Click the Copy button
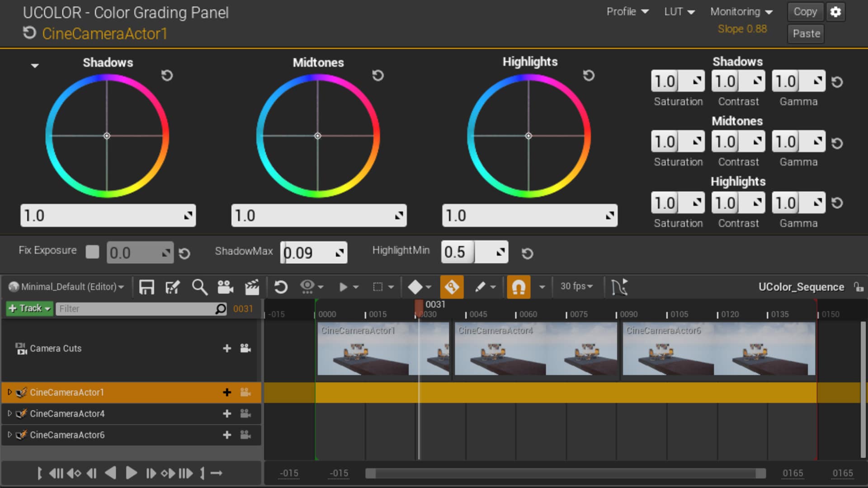 (805, 12)
